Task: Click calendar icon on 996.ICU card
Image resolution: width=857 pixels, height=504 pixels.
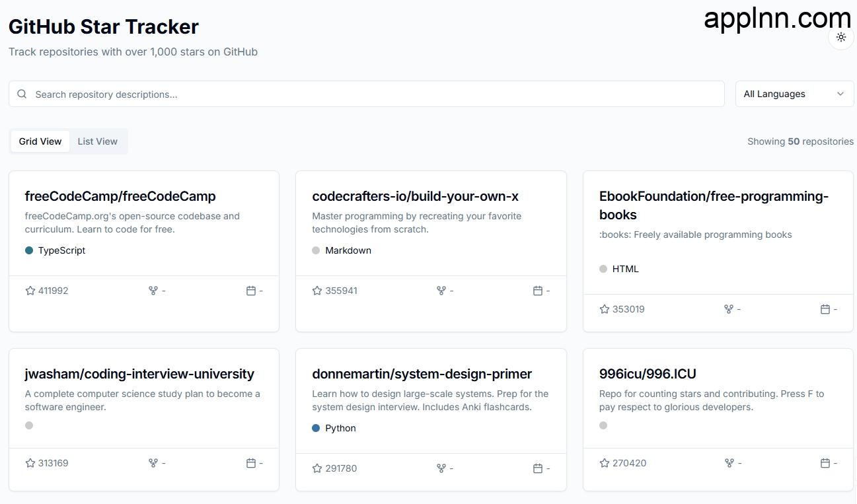Action: 825,463
